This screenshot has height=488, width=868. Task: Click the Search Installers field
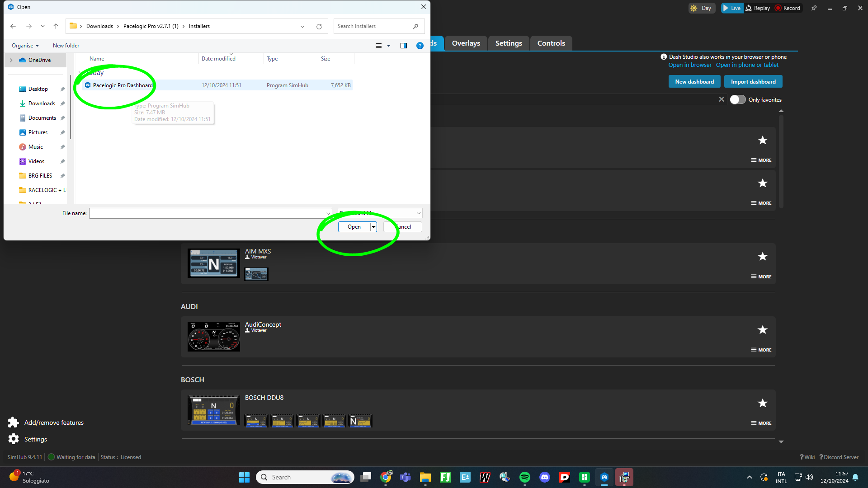pos(379,26)
